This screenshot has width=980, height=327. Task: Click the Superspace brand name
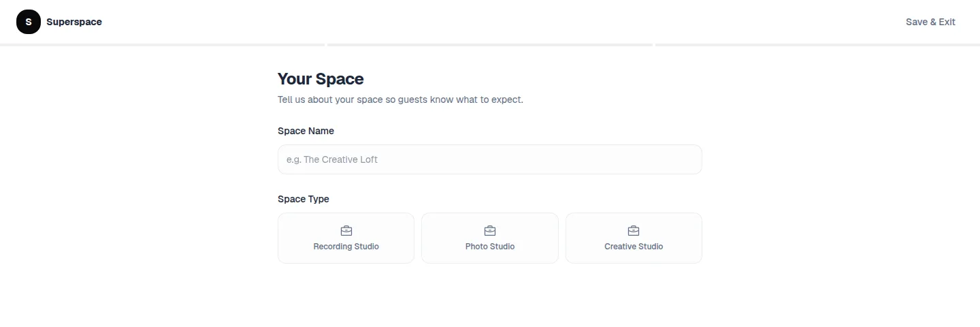pos(74,22)
